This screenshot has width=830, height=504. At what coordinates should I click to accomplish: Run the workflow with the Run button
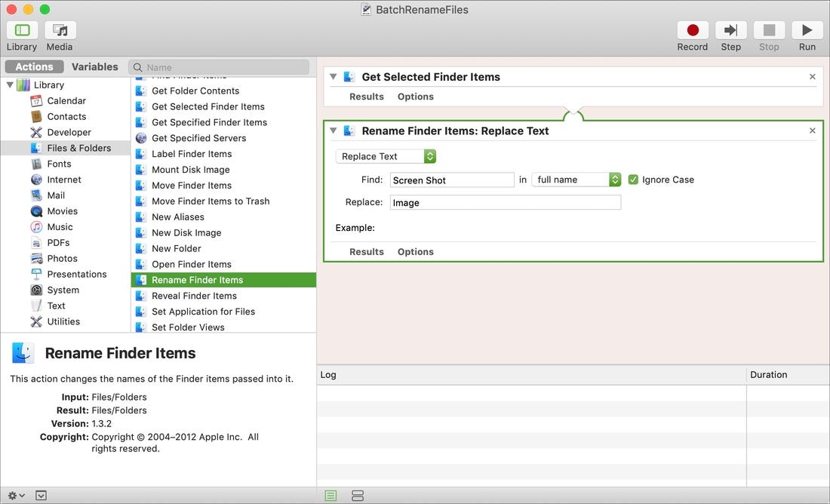[807, 30]
